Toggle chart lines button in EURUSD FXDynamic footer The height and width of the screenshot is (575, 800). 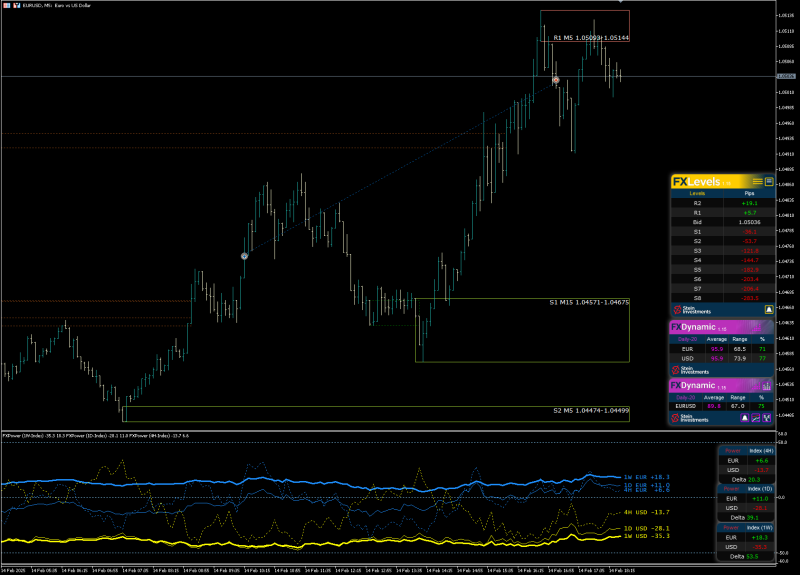coord(756,418)
